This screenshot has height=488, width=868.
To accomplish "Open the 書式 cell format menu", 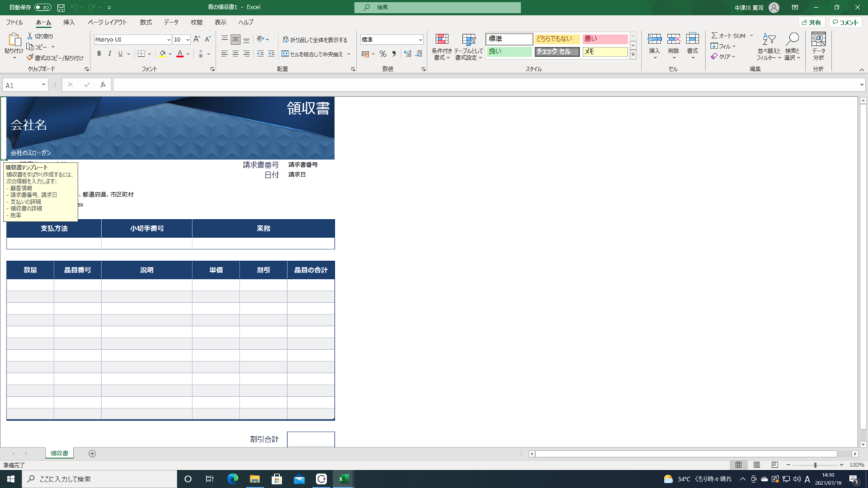I will click(x=692, y=46).
